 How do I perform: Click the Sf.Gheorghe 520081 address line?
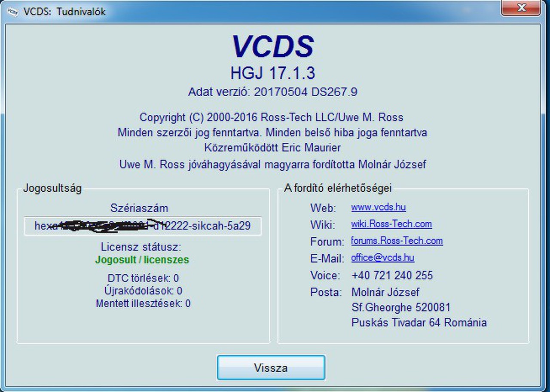pyautogui.click(x=401, y=307)
